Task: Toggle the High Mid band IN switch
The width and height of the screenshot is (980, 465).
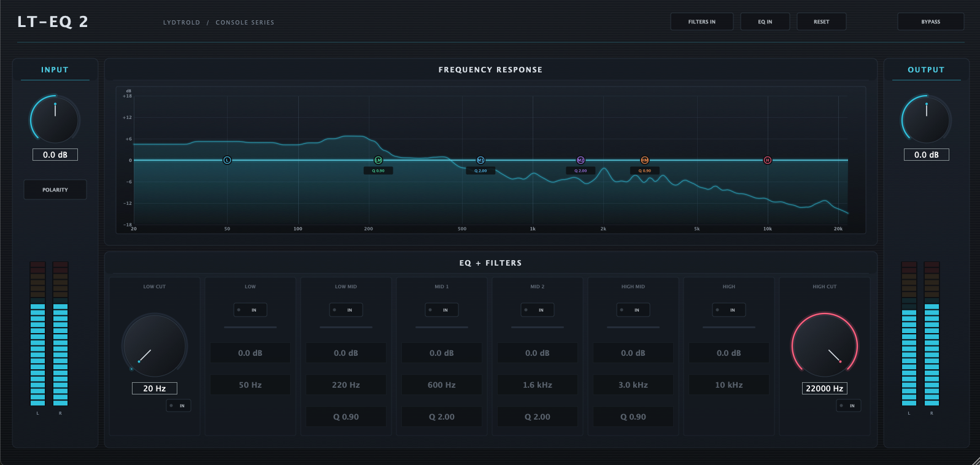Action: [x=633, y=310]
